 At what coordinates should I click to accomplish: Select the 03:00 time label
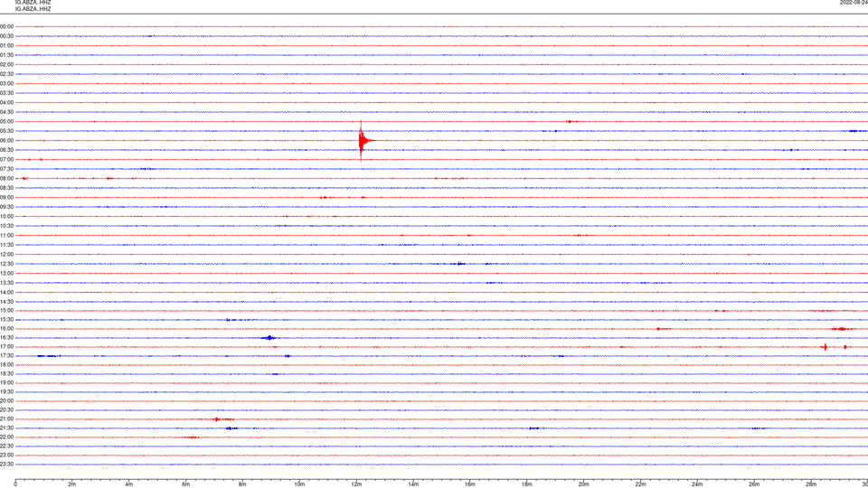click(x=6, y=83)
